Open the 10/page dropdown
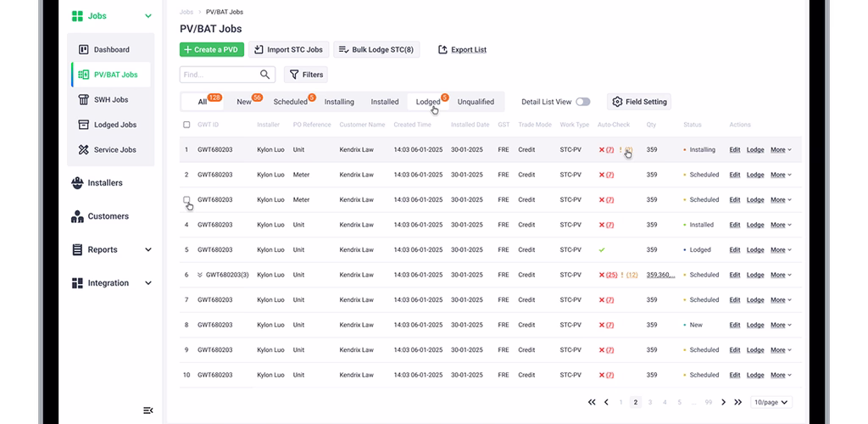868x424 pixels. tap(771, 403)
